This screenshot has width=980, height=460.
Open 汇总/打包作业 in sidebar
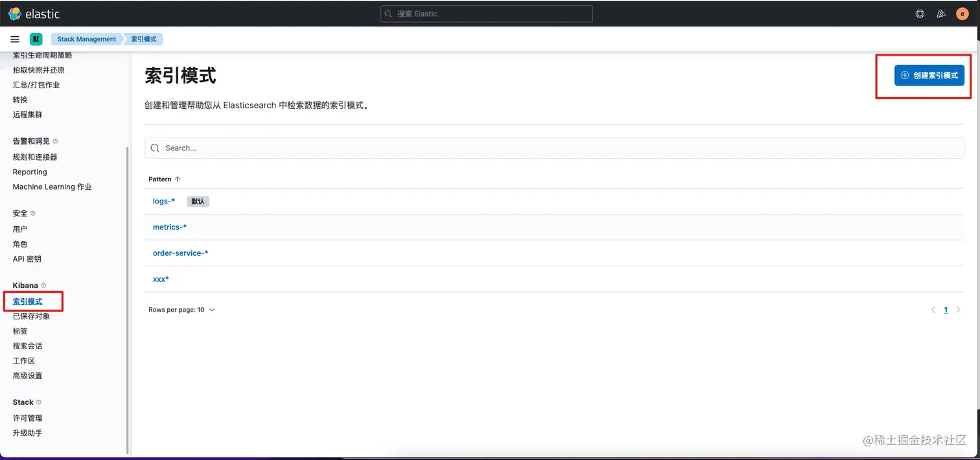tap(36, 85)
